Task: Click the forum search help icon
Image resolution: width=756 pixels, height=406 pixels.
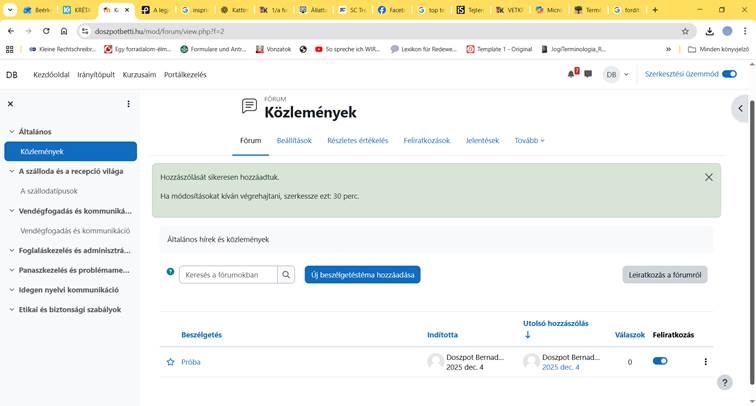Action: [170, 271]
